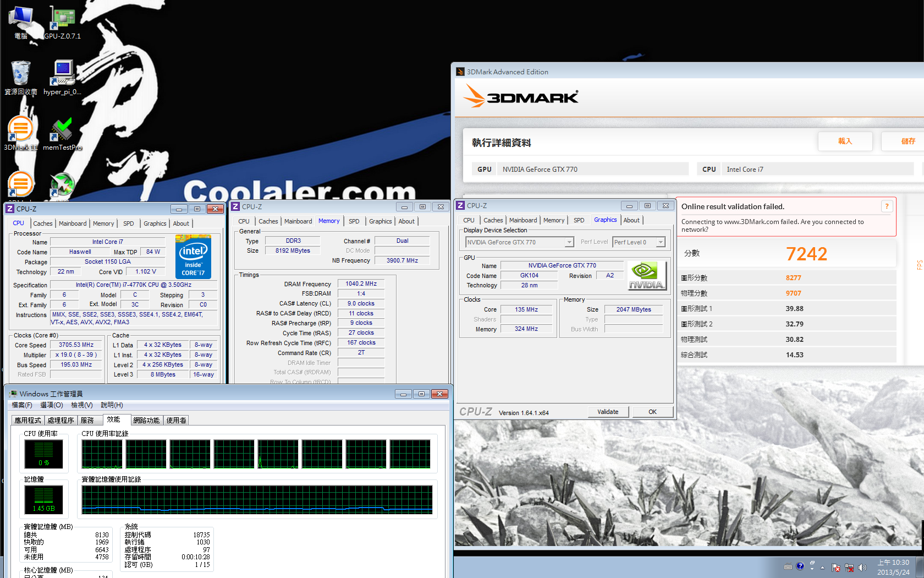Click the NVIDIA GeForce GTX 770 GPU field in 3DMark
Image resolution: width=924 pixels, height=578 pixels.
(593, 169)
